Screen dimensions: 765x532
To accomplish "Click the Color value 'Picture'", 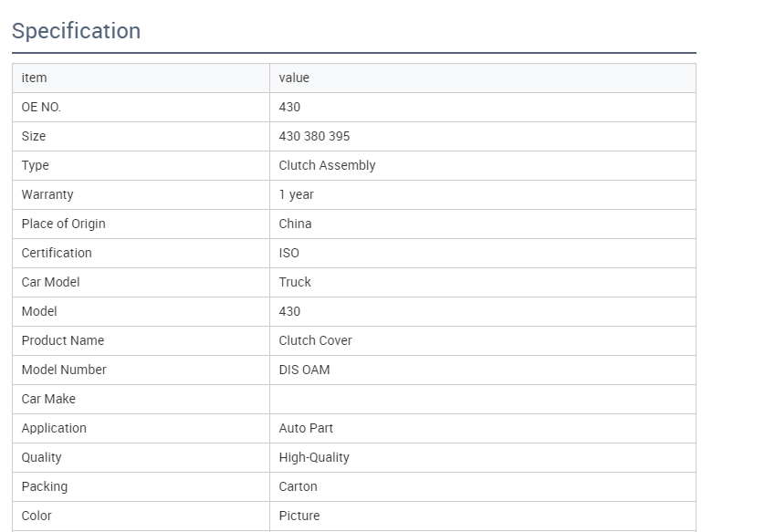I will click(299, 516).
